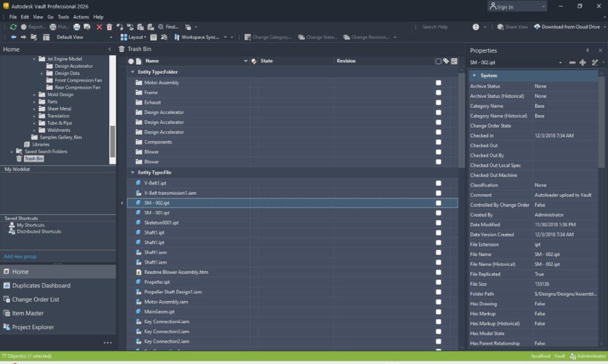Click the Search Help input field

pyautogui.click(x=442, y=27)
